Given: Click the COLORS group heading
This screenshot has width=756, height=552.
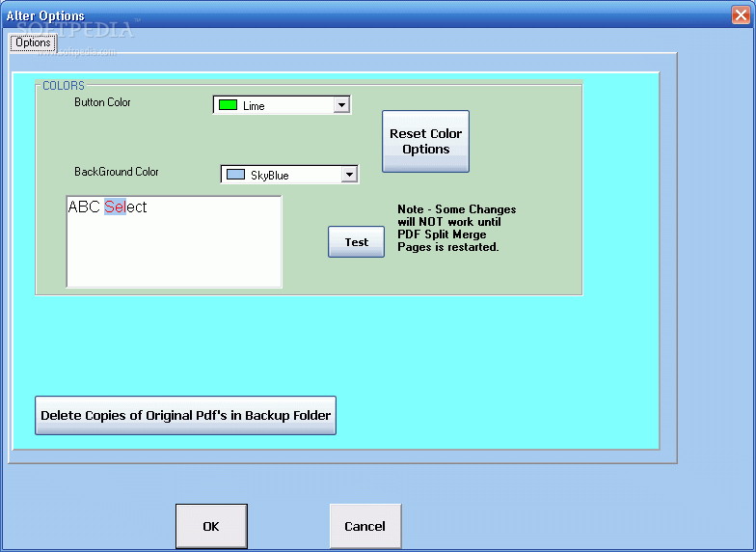Looking at the screenshot, I should click(64, 85).
